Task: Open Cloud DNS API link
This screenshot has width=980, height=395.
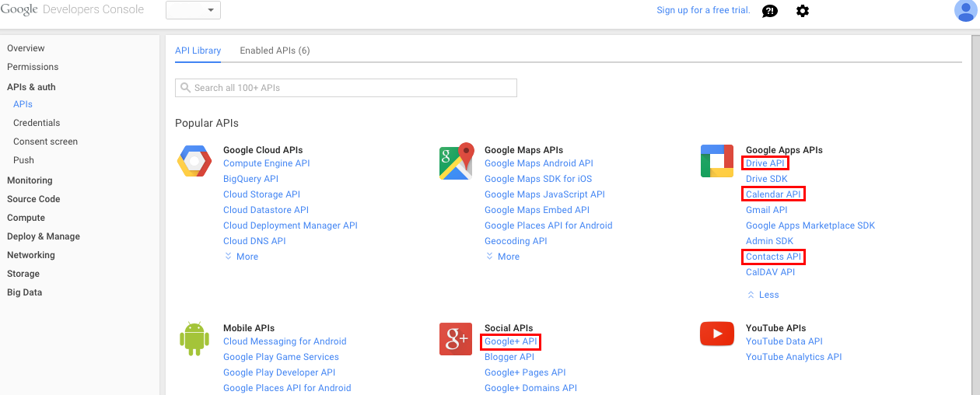Action: pos(254,241)
